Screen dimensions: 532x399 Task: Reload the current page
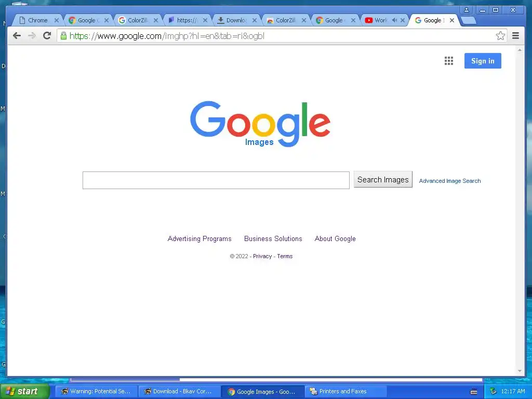click(x=47, y=36)
